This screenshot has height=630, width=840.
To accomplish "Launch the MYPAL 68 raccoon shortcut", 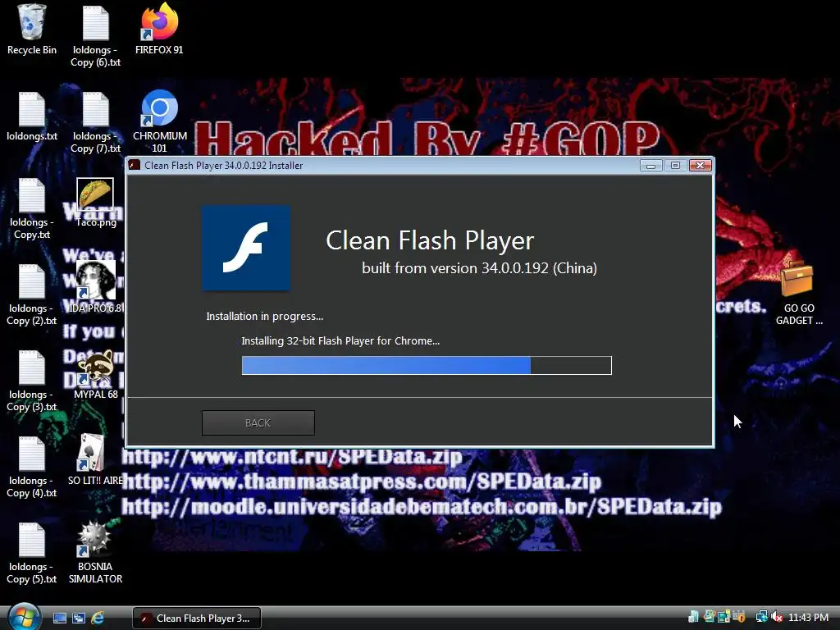I will 95,374.
